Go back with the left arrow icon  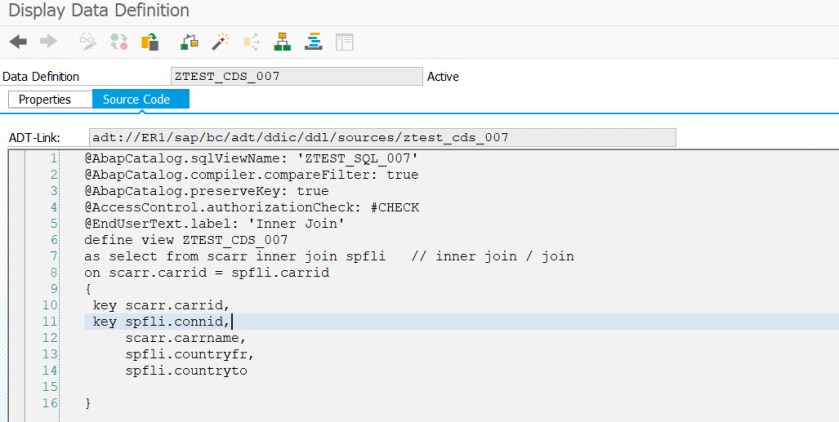[x=18, y=41]
